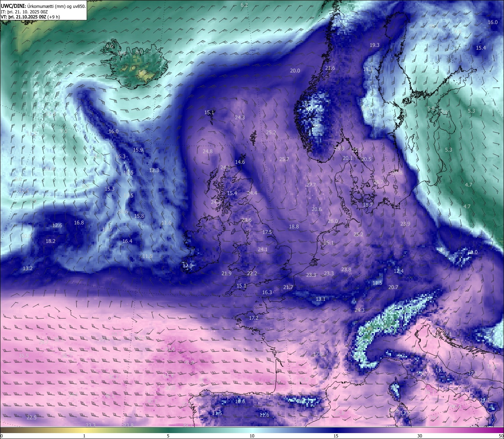Click the '6.2' value at the map top
This screenshot has width=504, height=439.
[244, 5]
